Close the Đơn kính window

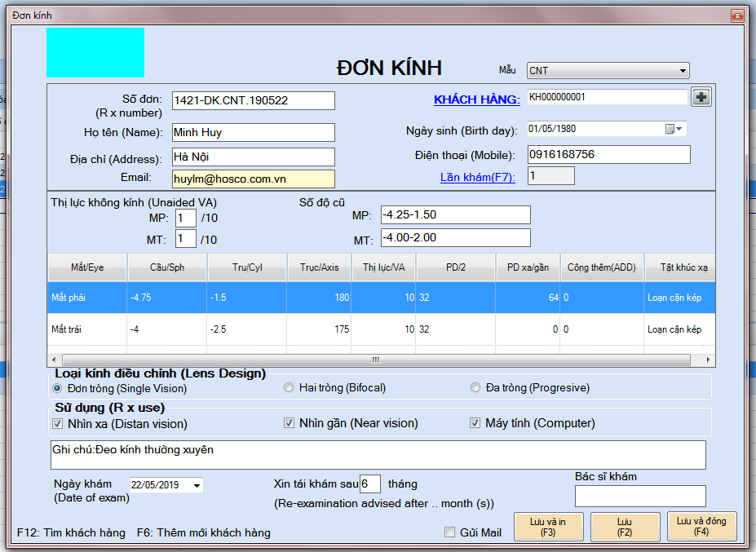[x=737, y=16]
